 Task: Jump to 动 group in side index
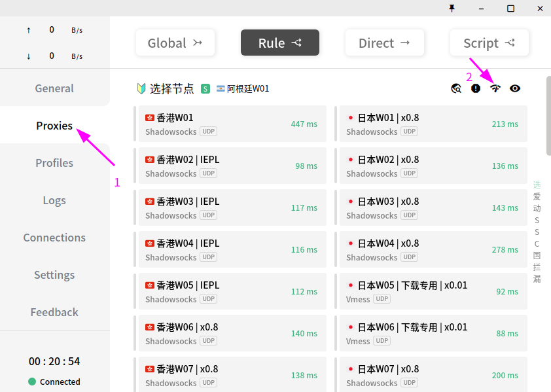pyautogui.click(x=537, y=208)
